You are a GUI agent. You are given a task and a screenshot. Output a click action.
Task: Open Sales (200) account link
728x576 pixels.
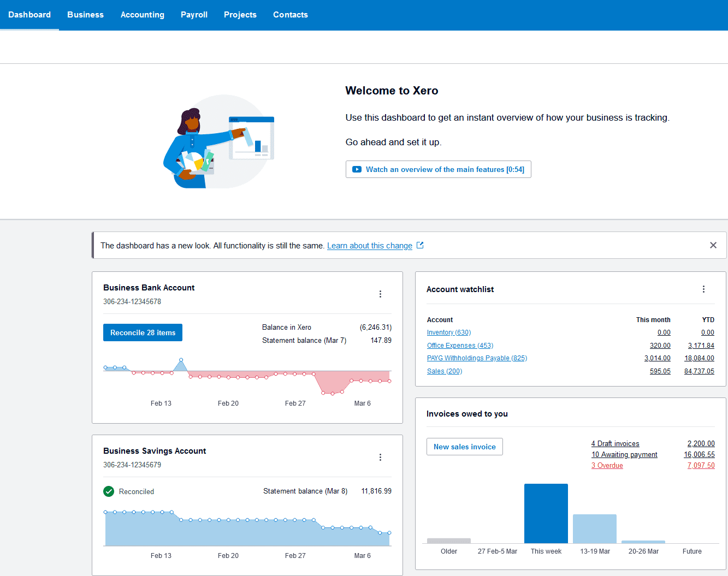coord(445,371)
